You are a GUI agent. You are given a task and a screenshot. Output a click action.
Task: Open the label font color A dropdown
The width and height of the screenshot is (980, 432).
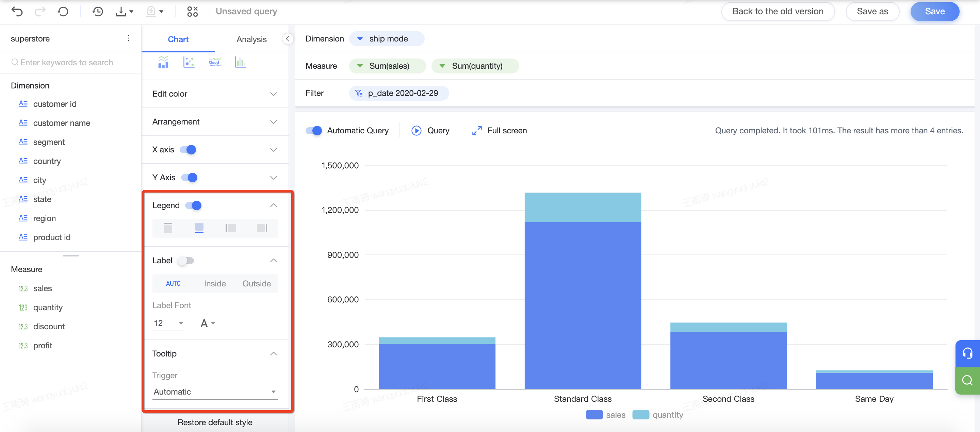coord(208,323)
